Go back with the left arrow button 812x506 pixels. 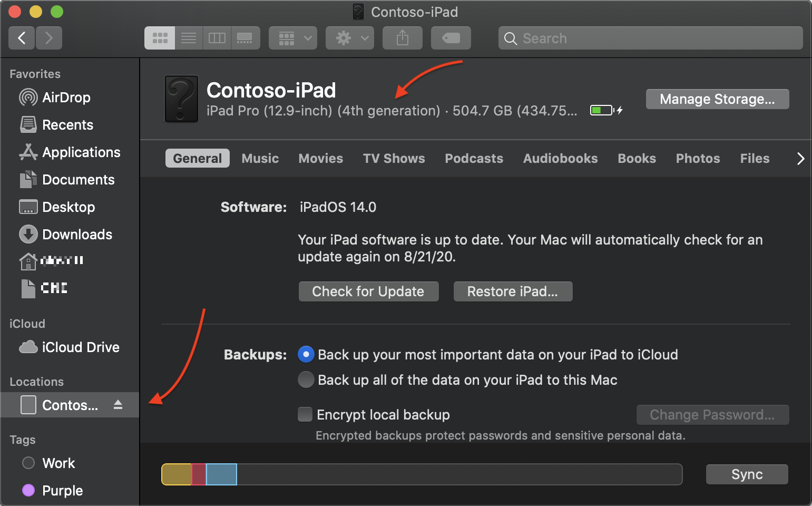(22, 38)
